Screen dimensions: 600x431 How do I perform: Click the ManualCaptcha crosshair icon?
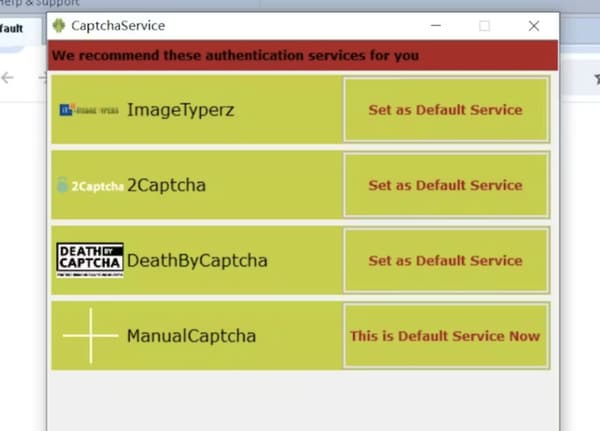[x=90, y=336]
